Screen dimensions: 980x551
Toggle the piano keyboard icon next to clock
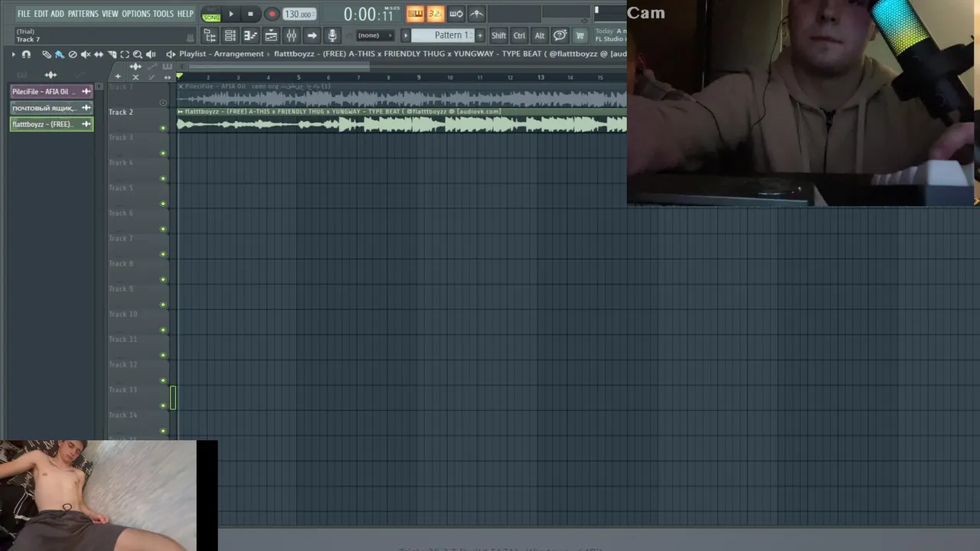[415, 14]
